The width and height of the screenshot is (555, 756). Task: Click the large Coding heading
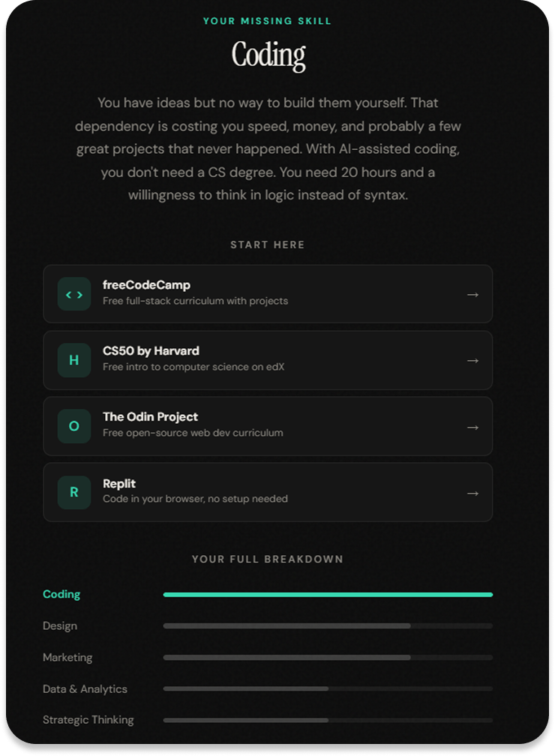pyautogui.click(x=268, y=55)
